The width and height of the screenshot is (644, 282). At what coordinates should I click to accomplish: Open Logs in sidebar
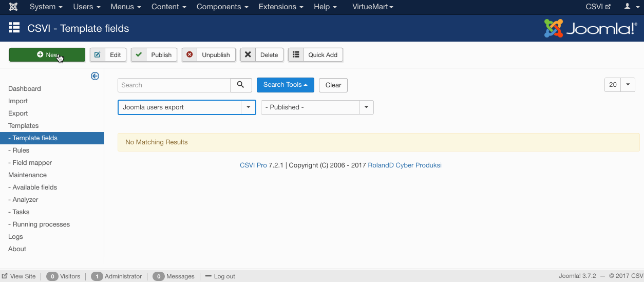pyautogui.click(x=15, y=237)
